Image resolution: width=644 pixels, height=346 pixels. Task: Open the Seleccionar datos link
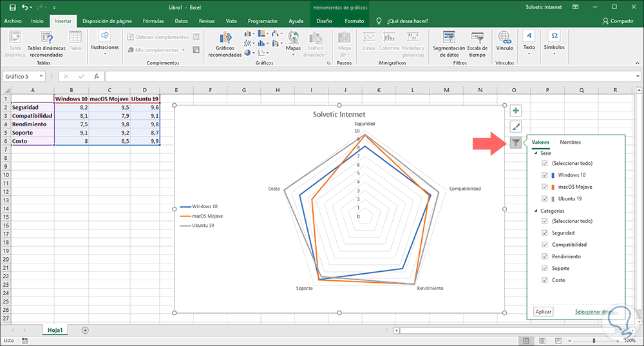coord(596,311)
